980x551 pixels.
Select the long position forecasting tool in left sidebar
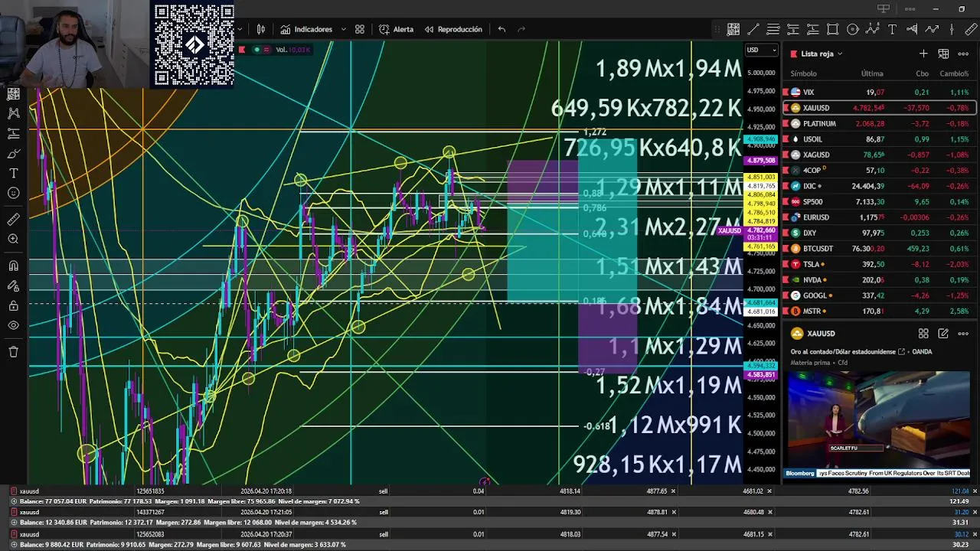(13, 133)
